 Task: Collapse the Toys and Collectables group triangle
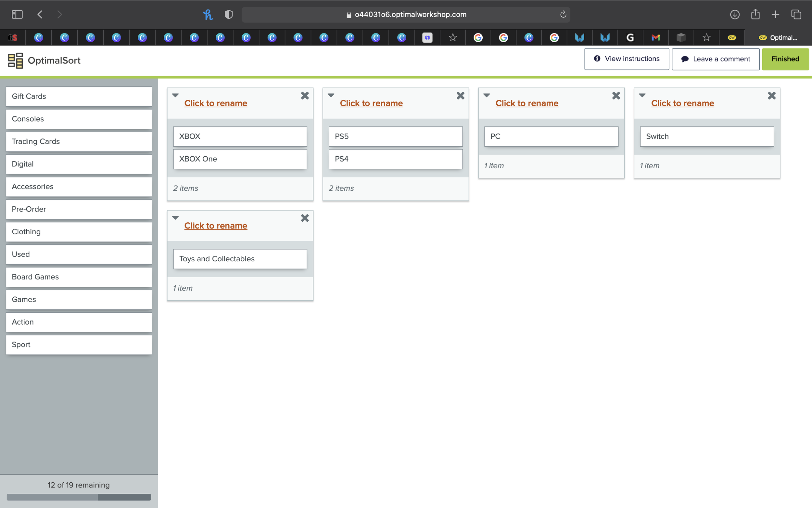pos(175,218)
